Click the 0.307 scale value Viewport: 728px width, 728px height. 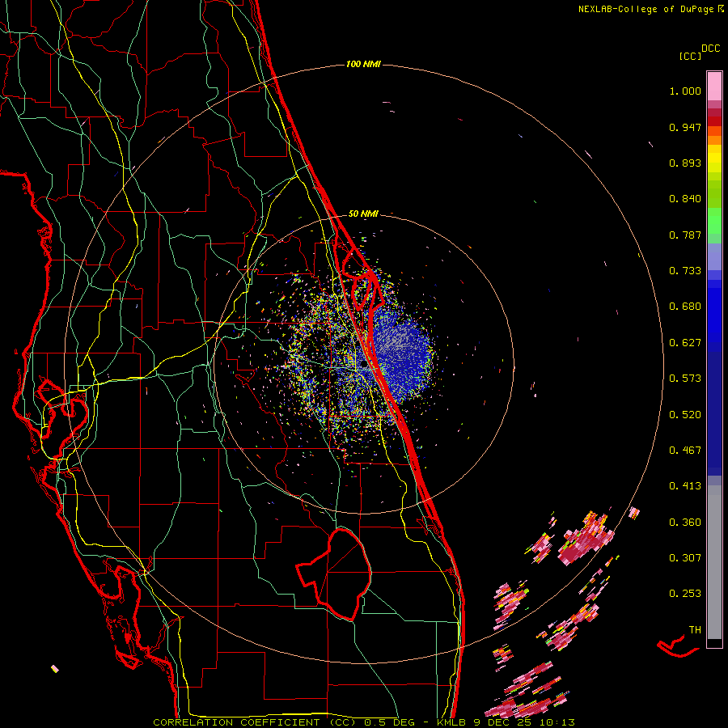click(685, 558)
